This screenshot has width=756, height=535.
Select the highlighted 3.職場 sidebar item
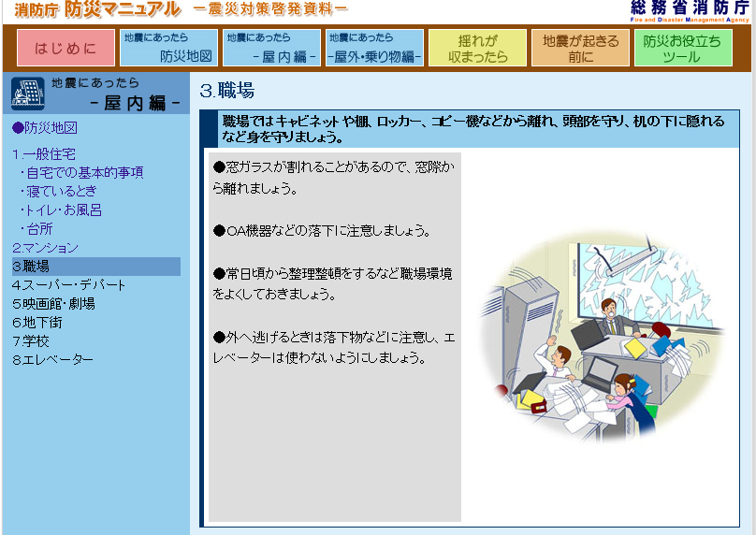(96, 267)
